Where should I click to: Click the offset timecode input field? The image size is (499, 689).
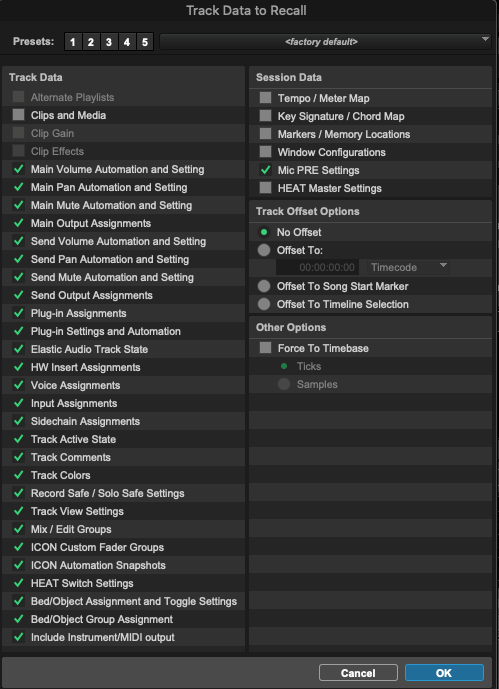pos(317,267)
